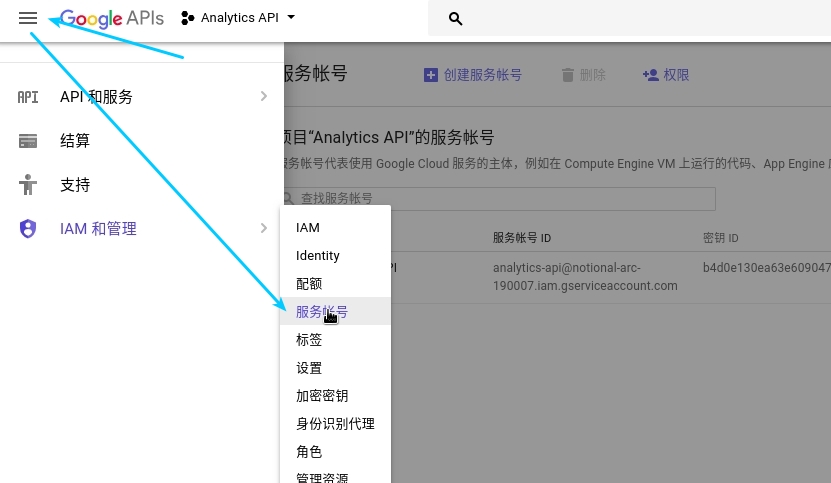The height and width of the screenshot is (483, 831).
Task: Click the 密钥 ID column header
Action: 721,238
